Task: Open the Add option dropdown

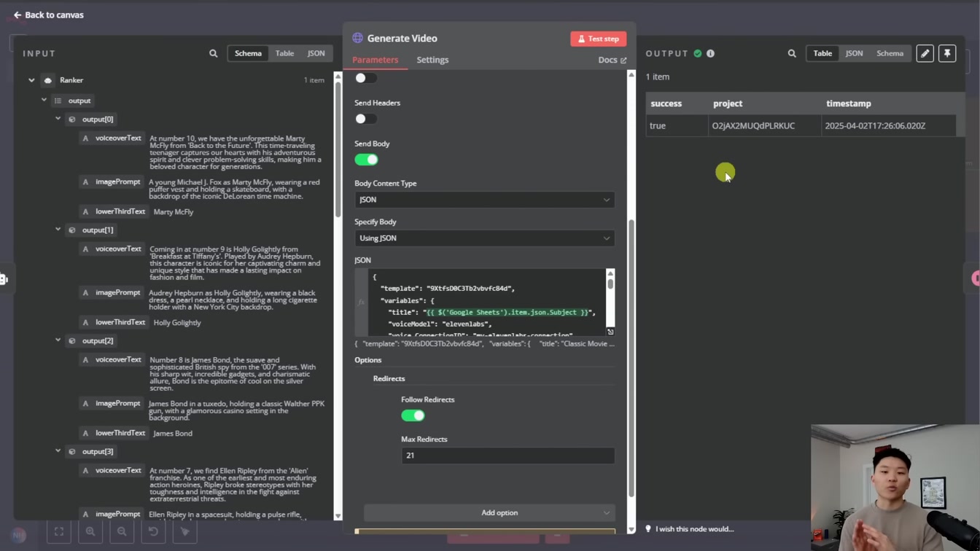Action: click(489, 513)
